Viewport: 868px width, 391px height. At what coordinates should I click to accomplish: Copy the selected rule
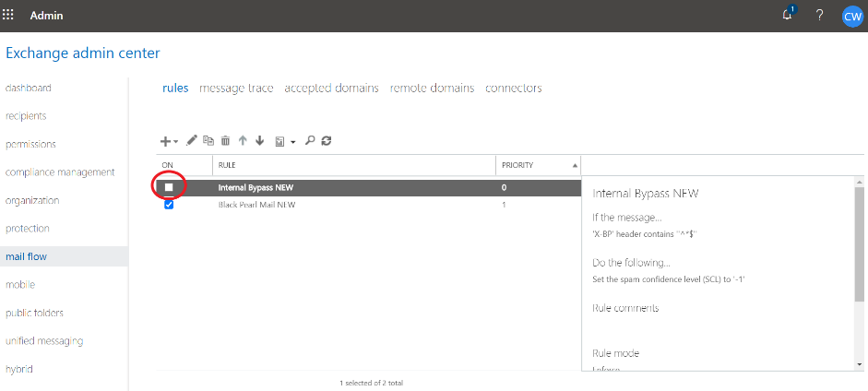pos(208,140)
